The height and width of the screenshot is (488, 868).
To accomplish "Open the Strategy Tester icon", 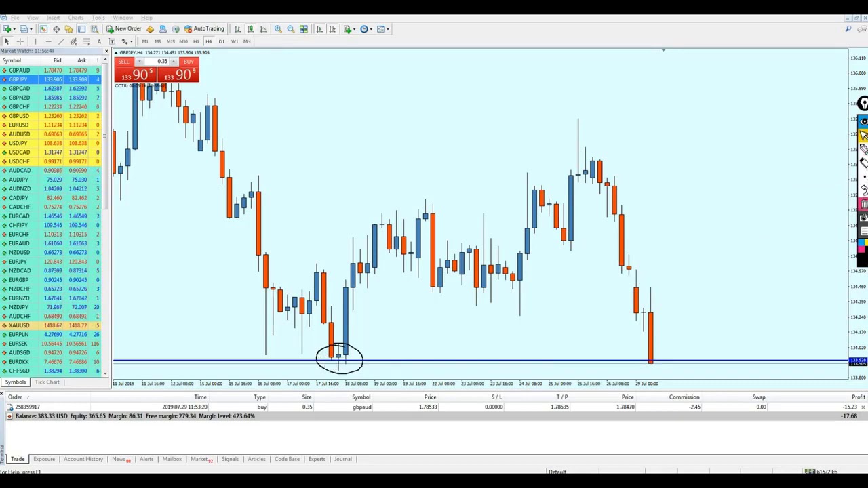I will tap(94, 29).
